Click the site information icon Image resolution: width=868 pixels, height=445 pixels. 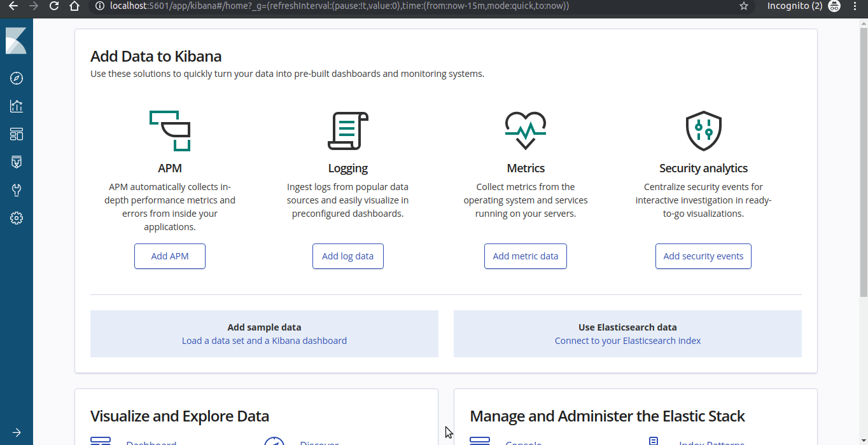point(99,6)
